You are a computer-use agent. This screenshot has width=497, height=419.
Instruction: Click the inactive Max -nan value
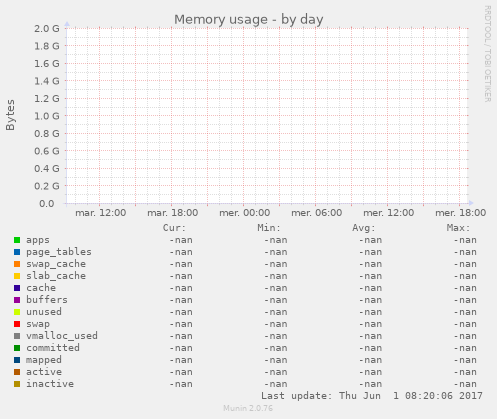[x=465, y=384]
